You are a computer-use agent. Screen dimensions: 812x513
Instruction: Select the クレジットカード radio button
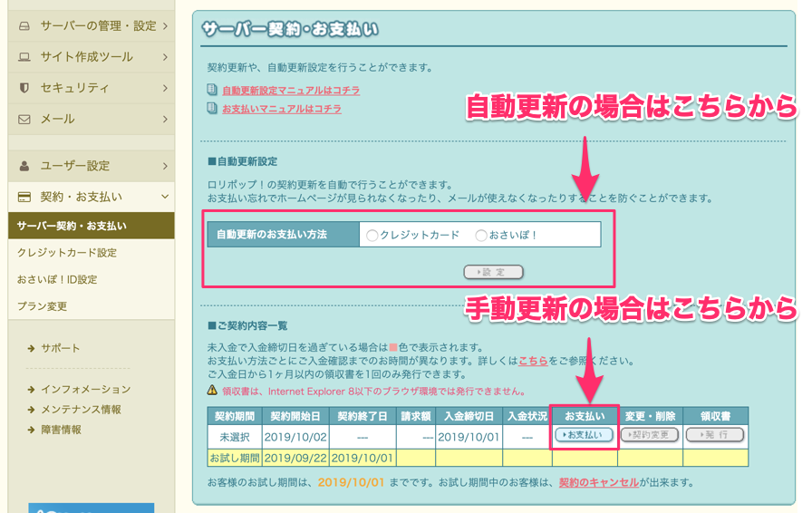pos(372,235)
